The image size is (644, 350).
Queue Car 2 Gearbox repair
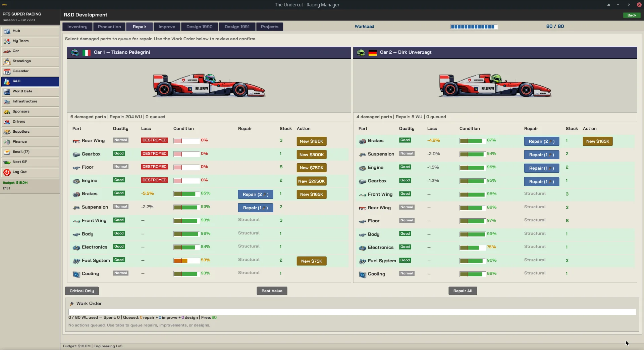(x=541, y=181)
